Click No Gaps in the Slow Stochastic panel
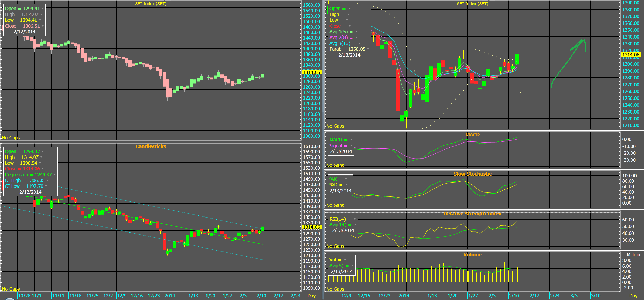The image size is (644, 300). 335,205
